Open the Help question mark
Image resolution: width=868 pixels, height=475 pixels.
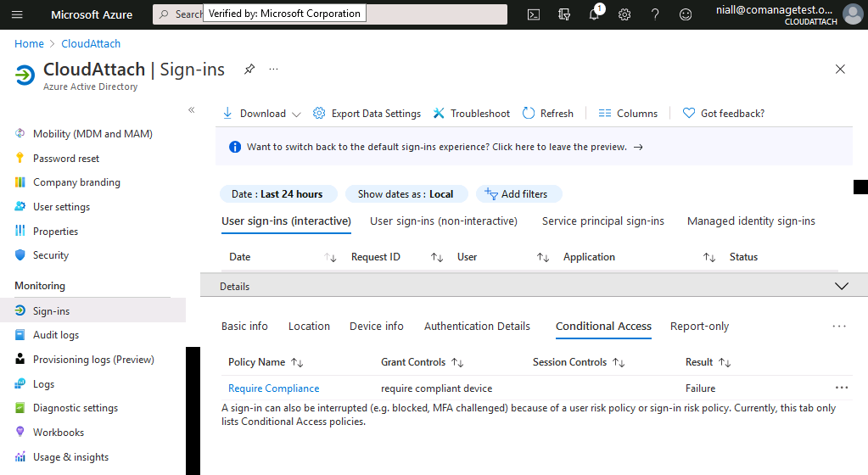click(655, 14)
